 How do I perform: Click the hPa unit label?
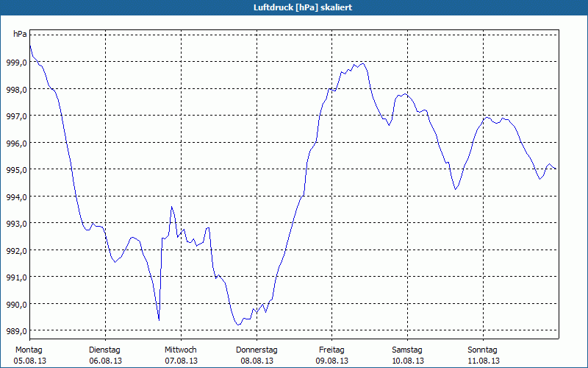(20, 34)
